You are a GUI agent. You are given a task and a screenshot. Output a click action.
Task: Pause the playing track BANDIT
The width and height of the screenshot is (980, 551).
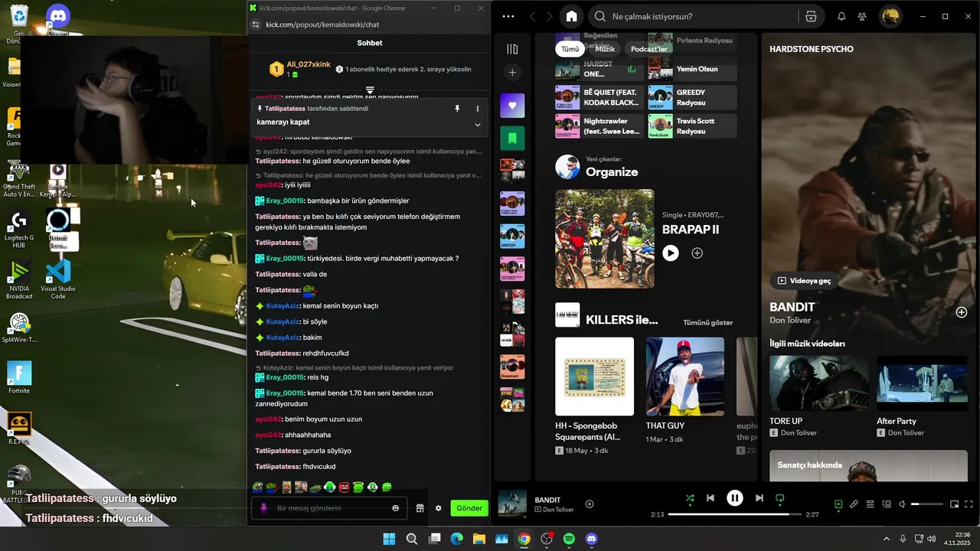coord(735,498)
